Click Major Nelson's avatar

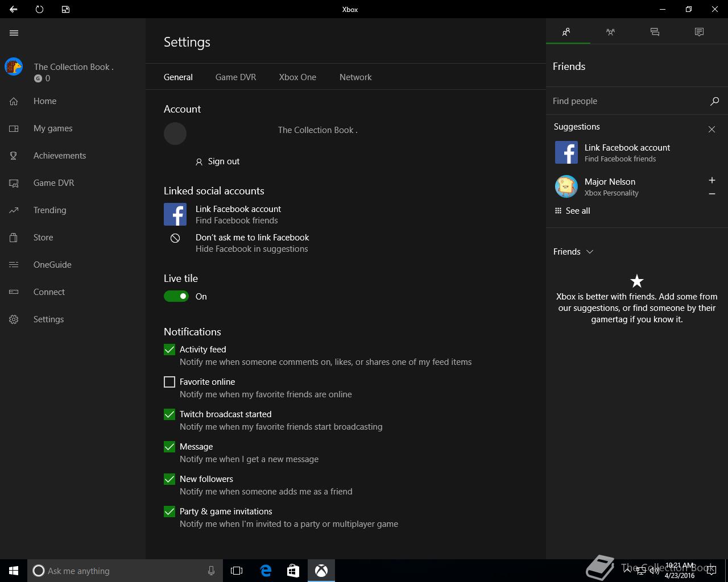pyautogui.click(x=566, y=186)
